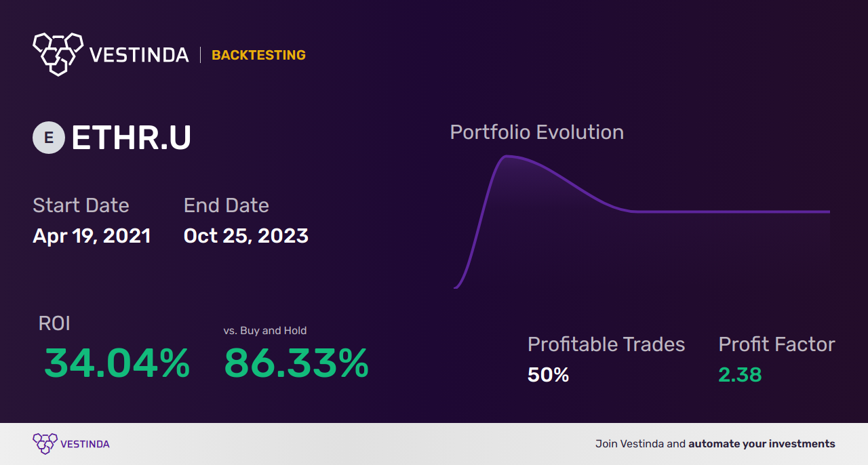Click the 34.04% ROI value
This screenshot has height=465, width=868.
[117, 363]
